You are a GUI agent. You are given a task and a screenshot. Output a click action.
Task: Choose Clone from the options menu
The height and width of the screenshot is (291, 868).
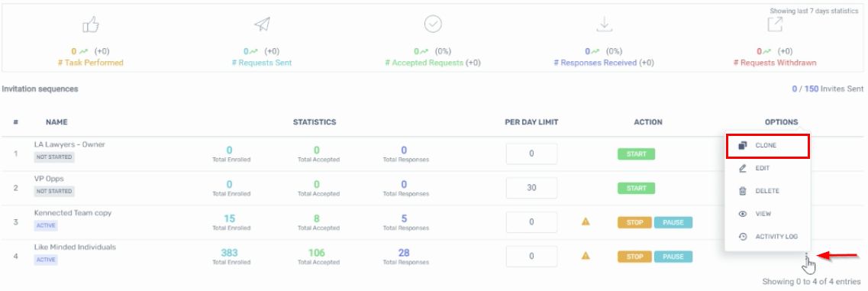point(767,145)
